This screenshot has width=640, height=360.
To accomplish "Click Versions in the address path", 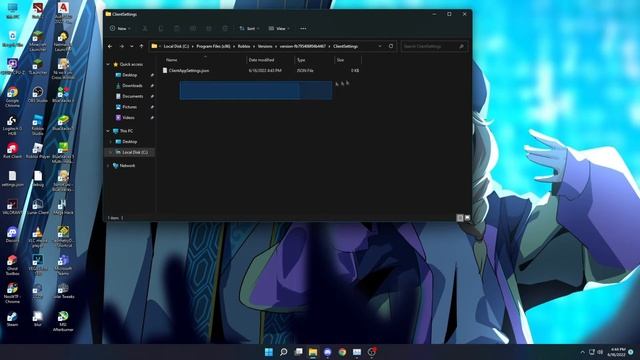I will point(265,47).
